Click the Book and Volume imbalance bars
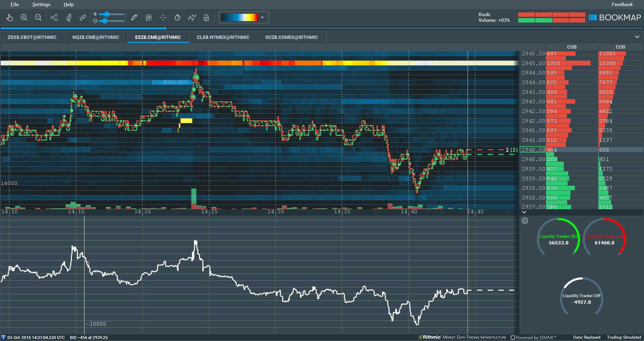This screenshot has width=644, height=341. (551, 17)
